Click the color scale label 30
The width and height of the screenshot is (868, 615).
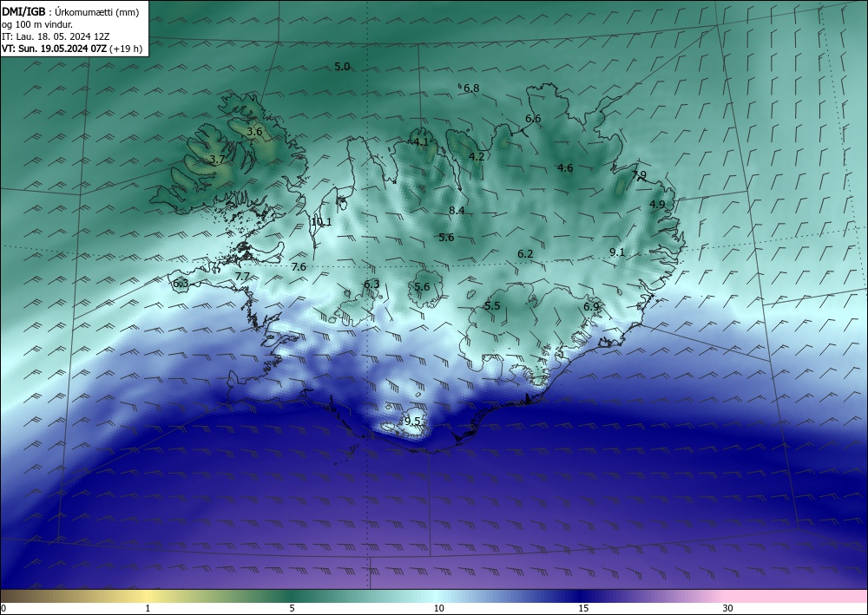point(727,609)
